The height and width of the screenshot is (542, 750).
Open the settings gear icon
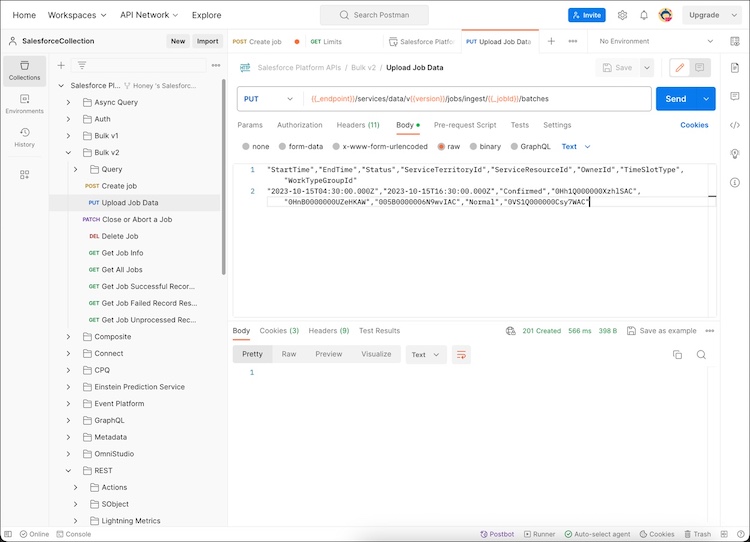pos(622,15)
